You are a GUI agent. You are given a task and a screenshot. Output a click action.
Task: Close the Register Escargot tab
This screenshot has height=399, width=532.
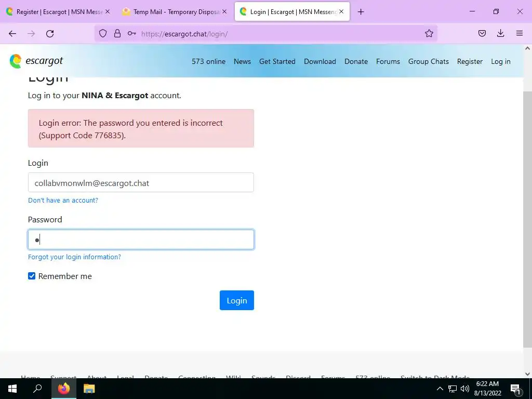coord(107,11)
